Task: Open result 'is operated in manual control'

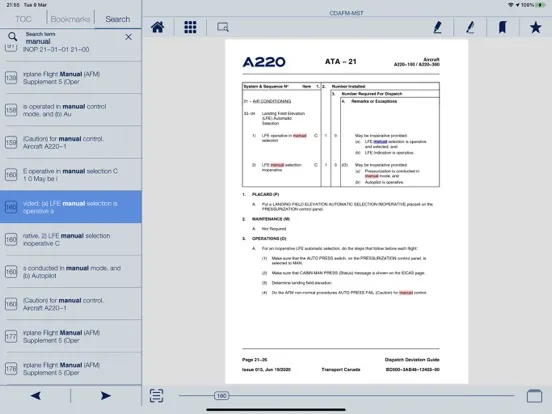Action: 71,110
